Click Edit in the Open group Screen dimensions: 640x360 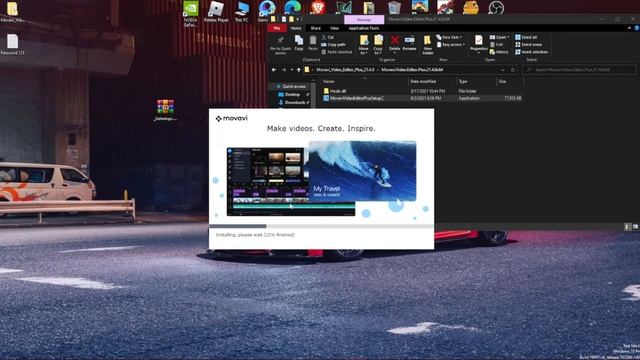496,44
